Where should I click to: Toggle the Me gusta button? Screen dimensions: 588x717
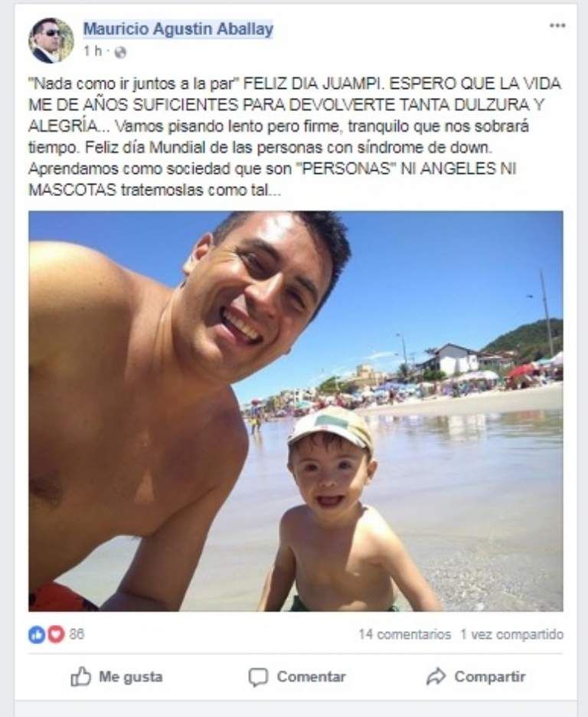(116, 676)
